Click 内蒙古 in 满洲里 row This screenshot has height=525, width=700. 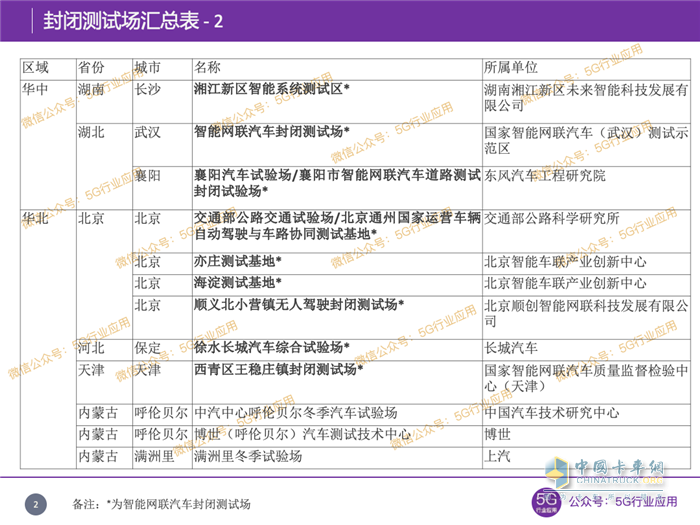[104, 458]
